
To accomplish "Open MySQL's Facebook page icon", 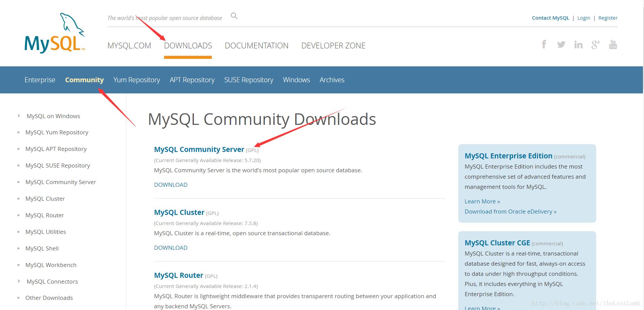I will pyautogui.click(x=544, y=44).
